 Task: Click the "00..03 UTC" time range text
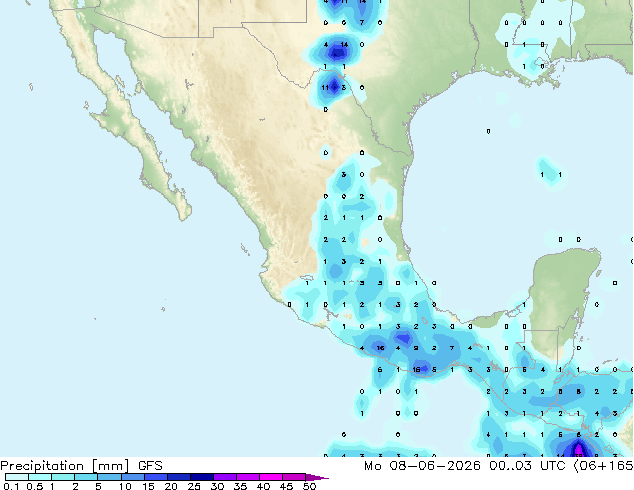(527, 466)
